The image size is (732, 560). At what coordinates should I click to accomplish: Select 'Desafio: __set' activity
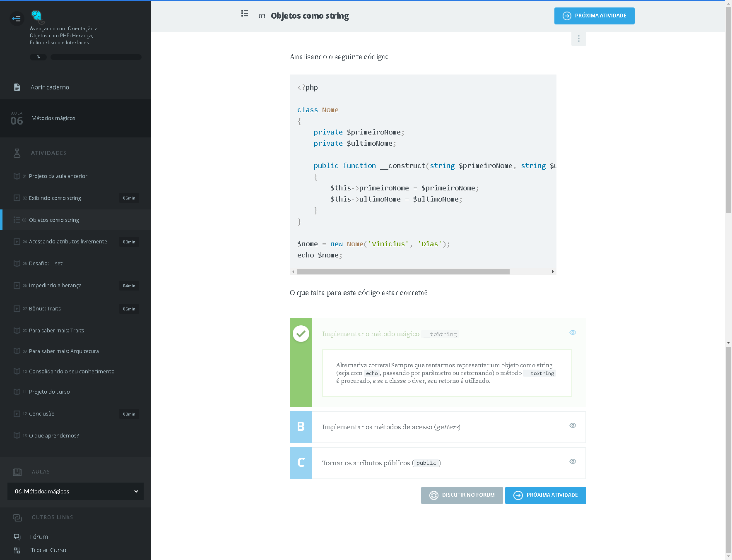46,264
